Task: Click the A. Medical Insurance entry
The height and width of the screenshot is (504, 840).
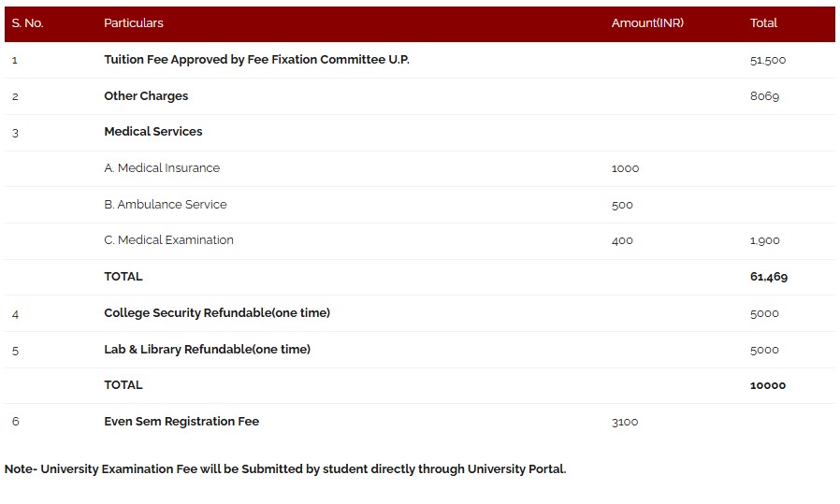Action: 162,168
